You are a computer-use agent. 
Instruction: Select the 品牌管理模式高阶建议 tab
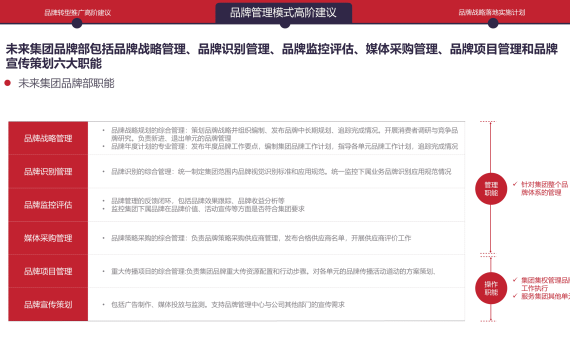point(284,13)
